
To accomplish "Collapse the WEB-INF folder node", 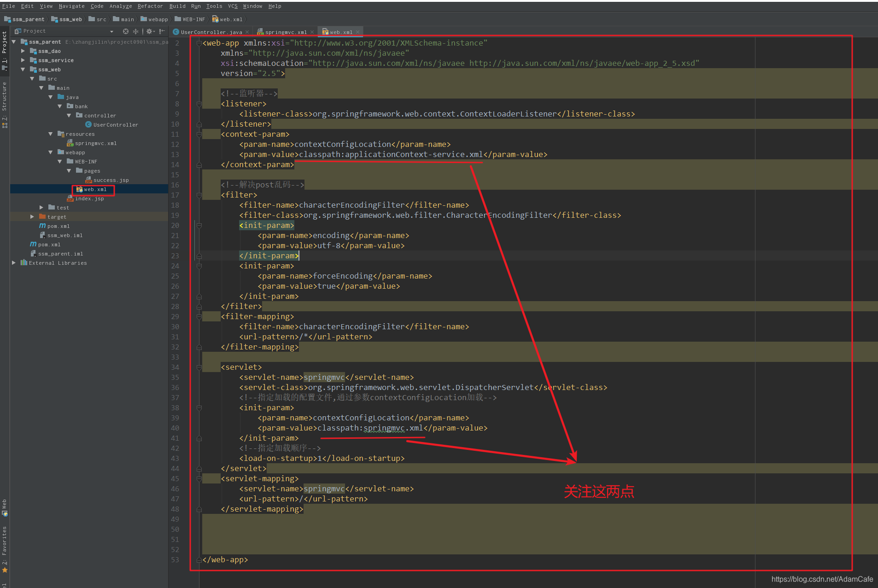I will [60, 161].
